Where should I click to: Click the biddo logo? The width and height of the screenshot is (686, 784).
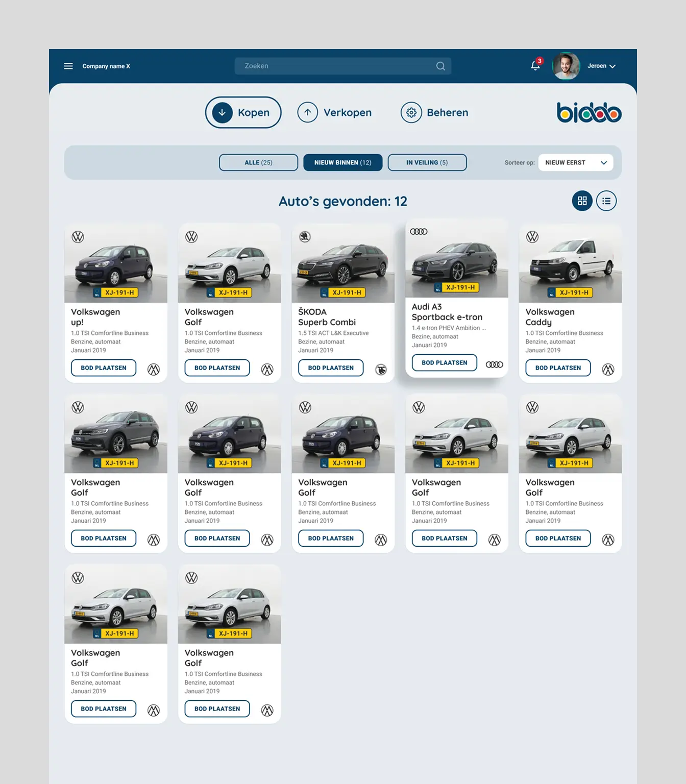pyautogui.click(x=589, y=113)
